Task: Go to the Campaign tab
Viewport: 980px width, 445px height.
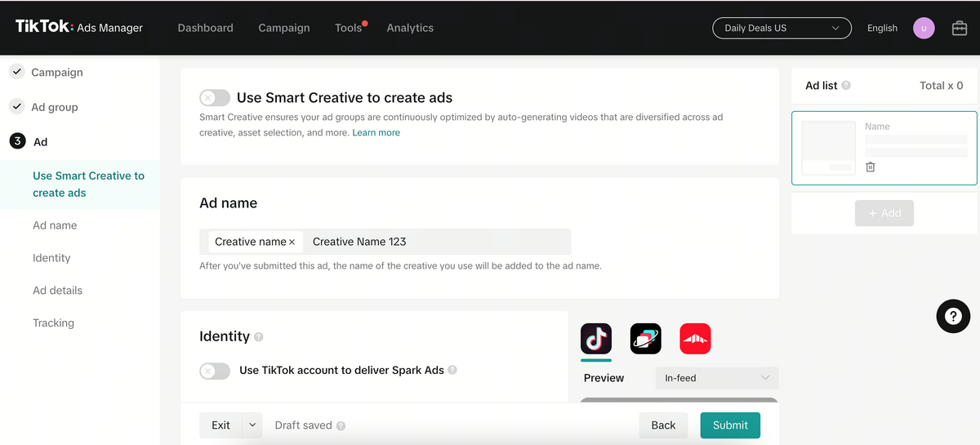Action: (283, 28)
